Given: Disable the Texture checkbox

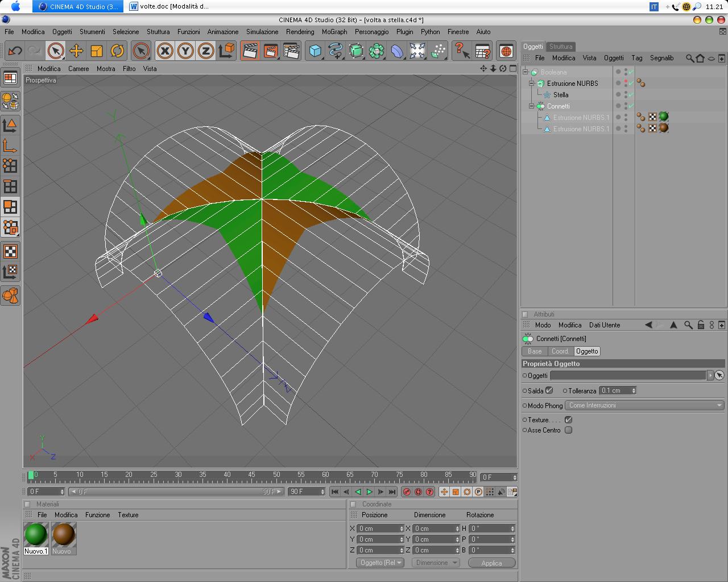Looking at the screenshot, I should [568, 419].
